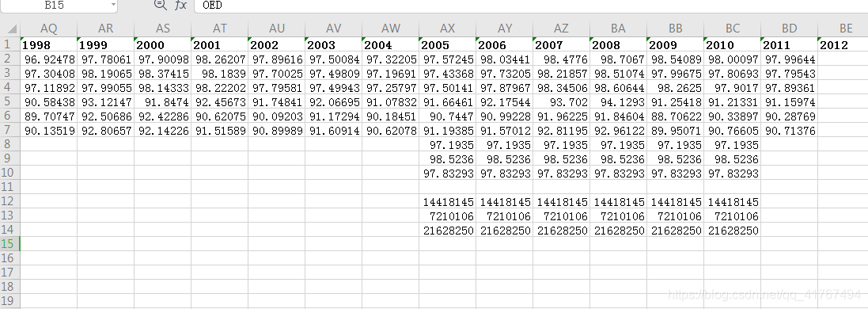Click the cell containing year 2004
The height and width of the screenshot is (309, 868).
click(391, 44)
